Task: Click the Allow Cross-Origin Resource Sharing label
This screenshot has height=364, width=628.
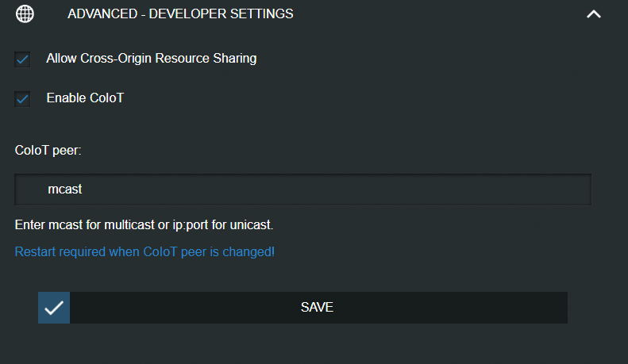Action: [x=151, y=59]
